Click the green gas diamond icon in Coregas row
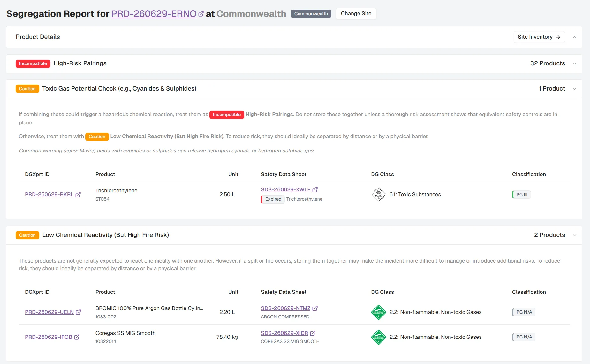 tap(379, 337)
